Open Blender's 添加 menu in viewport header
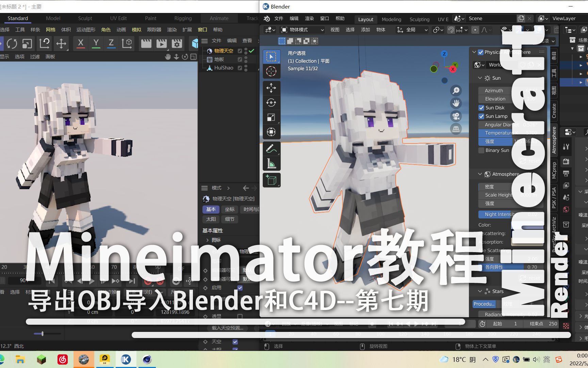The image size is (588, 368). pos(365,30)
